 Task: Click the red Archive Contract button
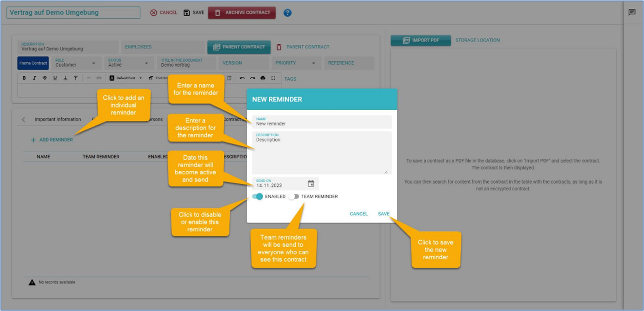click(242, 13)
